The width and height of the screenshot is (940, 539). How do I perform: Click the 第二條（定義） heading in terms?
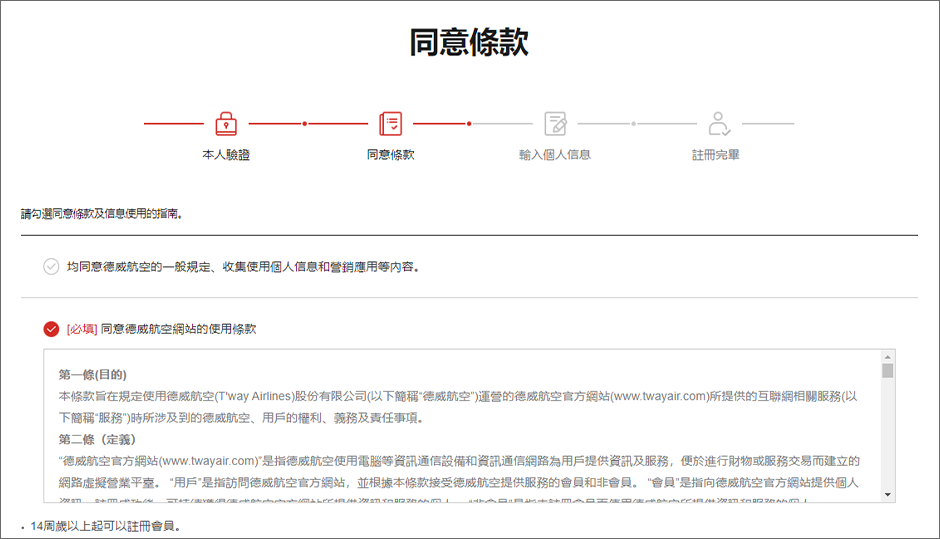tap(97, 439)
